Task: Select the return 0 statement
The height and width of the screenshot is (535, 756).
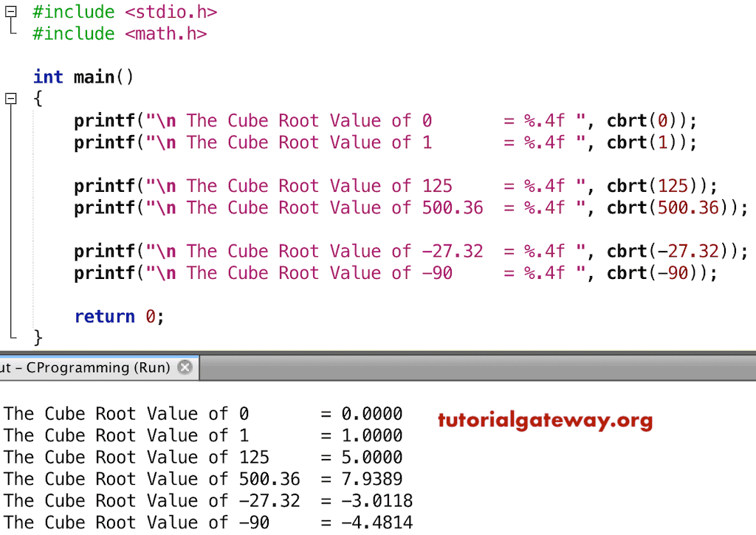Action: 119,316
